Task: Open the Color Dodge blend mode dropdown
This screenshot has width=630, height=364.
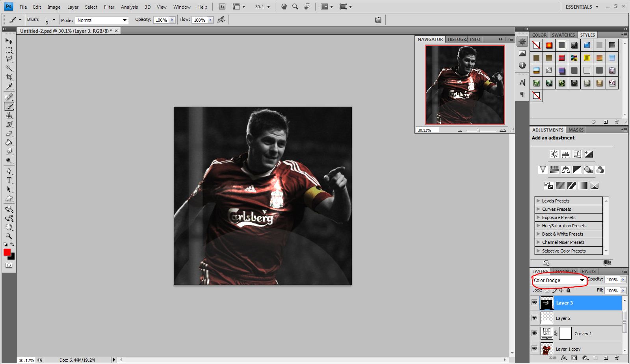Action: 559,280
